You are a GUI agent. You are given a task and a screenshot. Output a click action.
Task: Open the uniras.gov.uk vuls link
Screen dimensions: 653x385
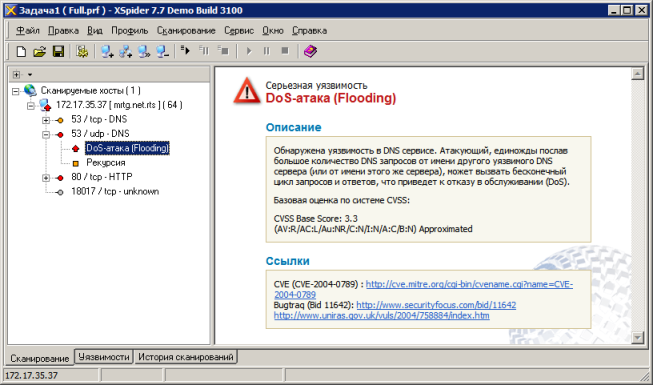pyautogui.click(x=382, y=315)
